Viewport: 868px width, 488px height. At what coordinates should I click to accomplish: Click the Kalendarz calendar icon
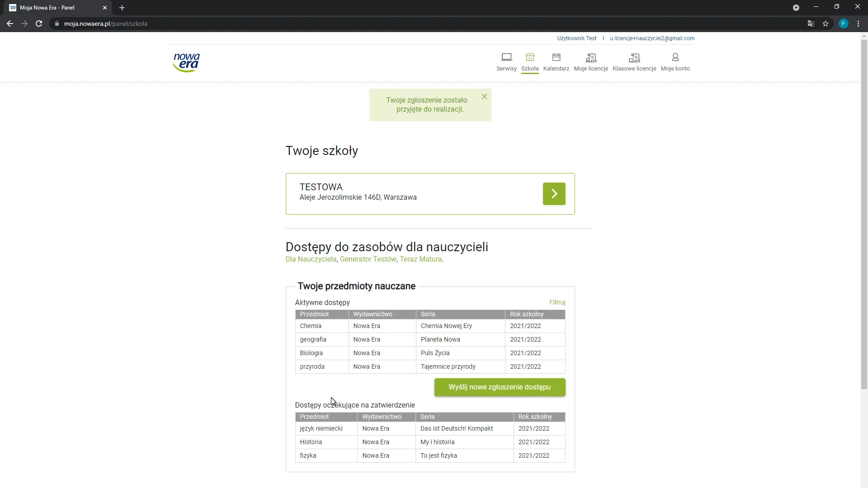point(556,57)
